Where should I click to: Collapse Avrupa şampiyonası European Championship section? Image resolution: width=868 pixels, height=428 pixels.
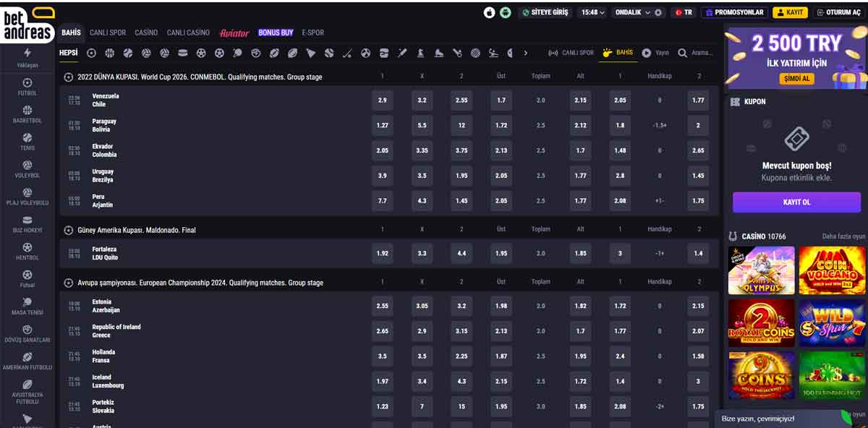point(68,283)
